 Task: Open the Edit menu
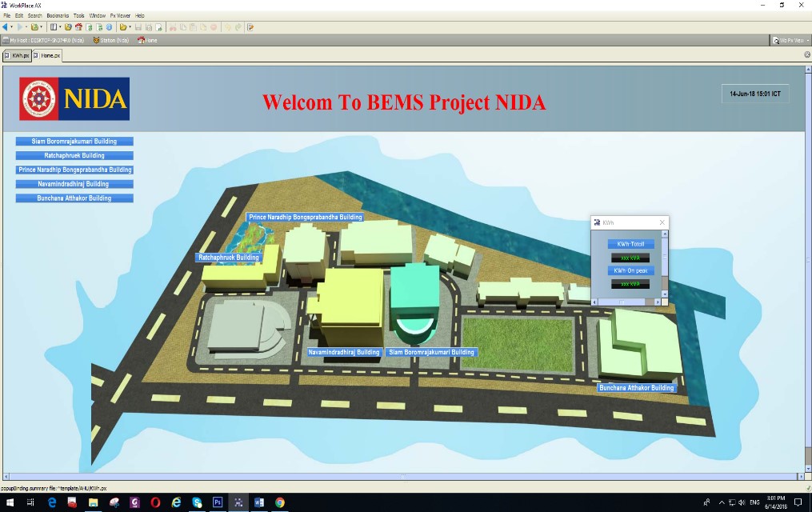click(19, 15)
